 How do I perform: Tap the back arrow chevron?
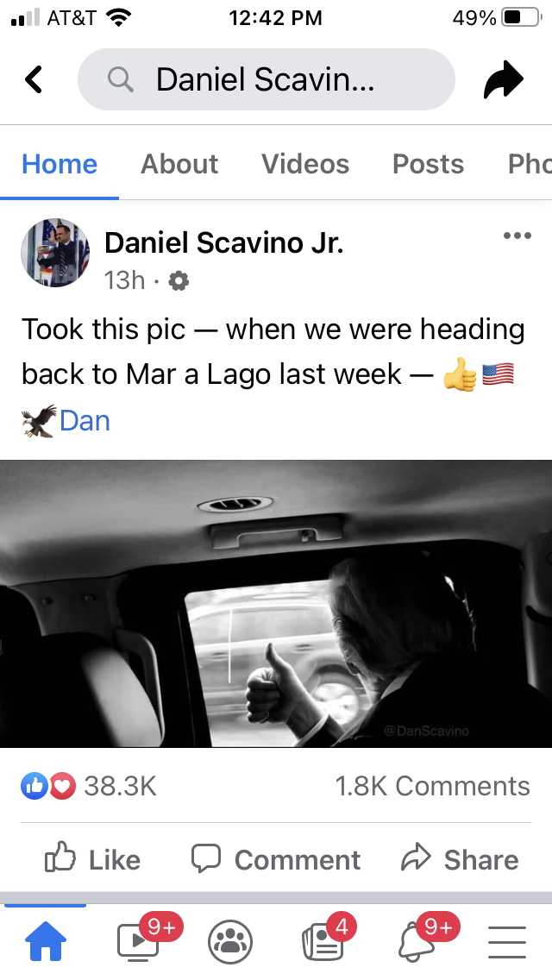pos(34,79)
